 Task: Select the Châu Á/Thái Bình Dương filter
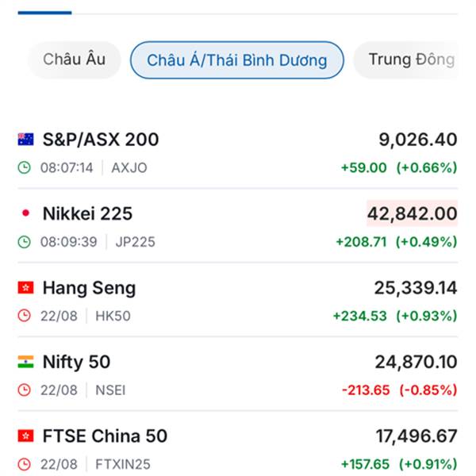pyautogui.click(x=237, y=59)
